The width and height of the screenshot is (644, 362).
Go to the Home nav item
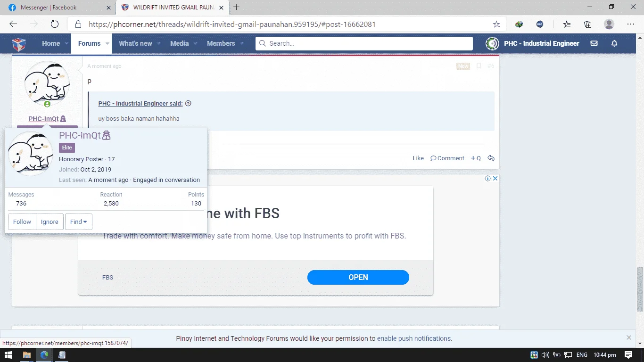51,43
